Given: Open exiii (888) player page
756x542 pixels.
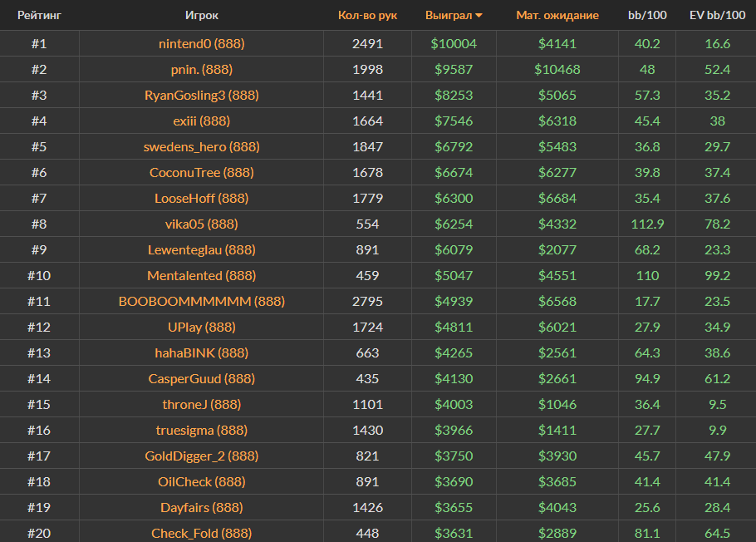Looking at the screenshot, I should [201, 121].
